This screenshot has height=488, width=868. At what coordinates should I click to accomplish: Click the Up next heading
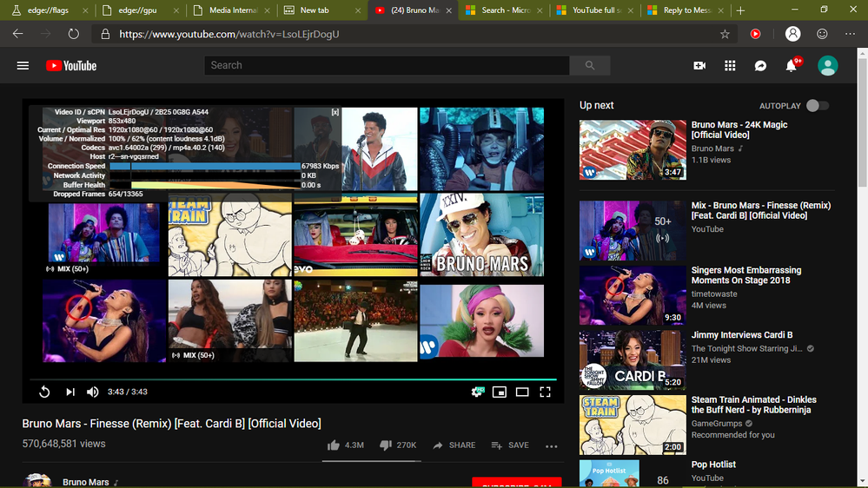pos(596,105)
